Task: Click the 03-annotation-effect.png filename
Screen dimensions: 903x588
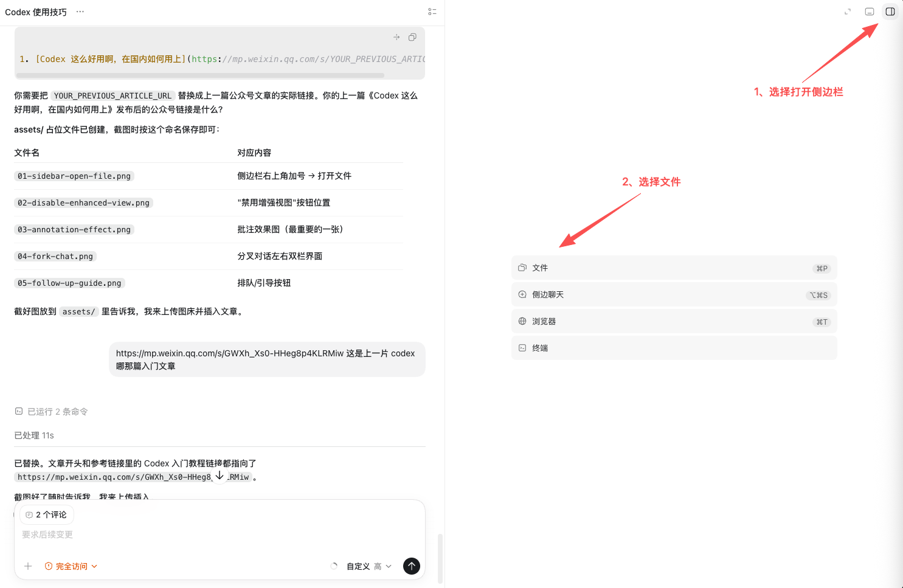Action: pos(74,229)
